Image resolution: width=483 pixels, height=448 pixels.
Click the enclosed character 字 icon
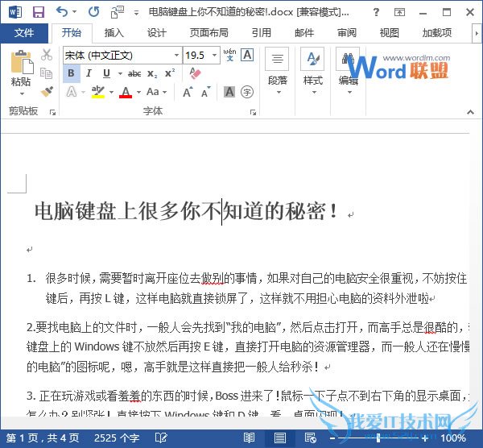247,92
